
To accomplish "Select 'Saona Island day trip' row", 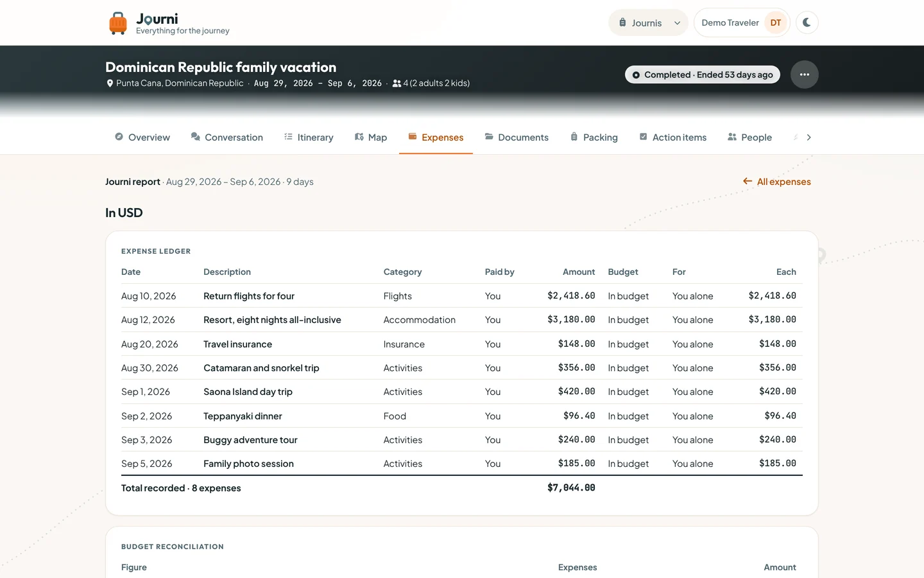I will (x=462, y=392).
